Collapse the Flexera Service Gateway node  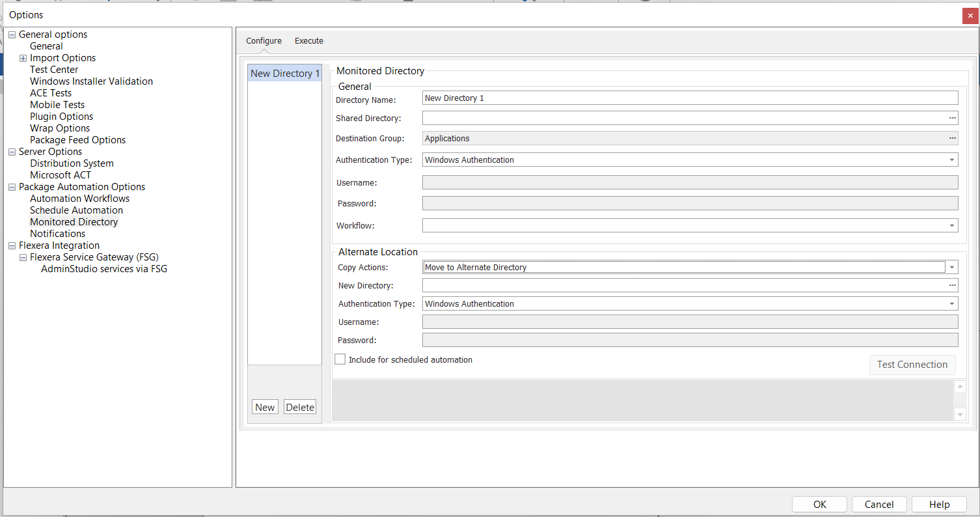click(23, 257)
